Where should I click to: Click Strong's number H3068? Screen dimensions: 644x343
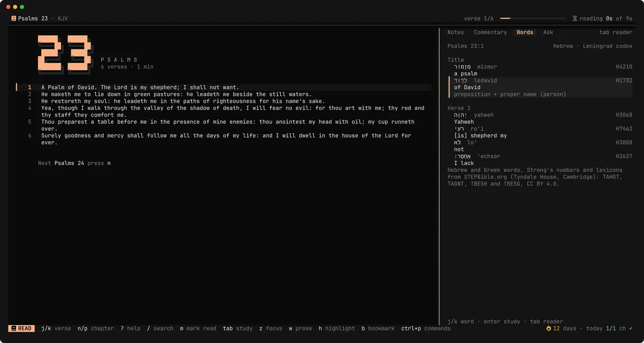(x=624, y=115)
